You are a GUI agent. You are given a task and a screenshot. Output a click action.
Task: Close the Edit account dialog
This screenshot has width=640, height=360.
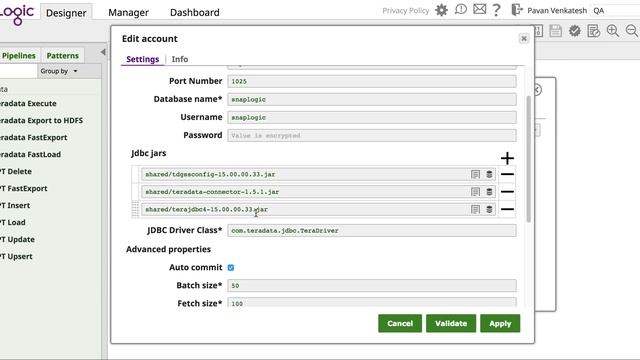[524, 38]
